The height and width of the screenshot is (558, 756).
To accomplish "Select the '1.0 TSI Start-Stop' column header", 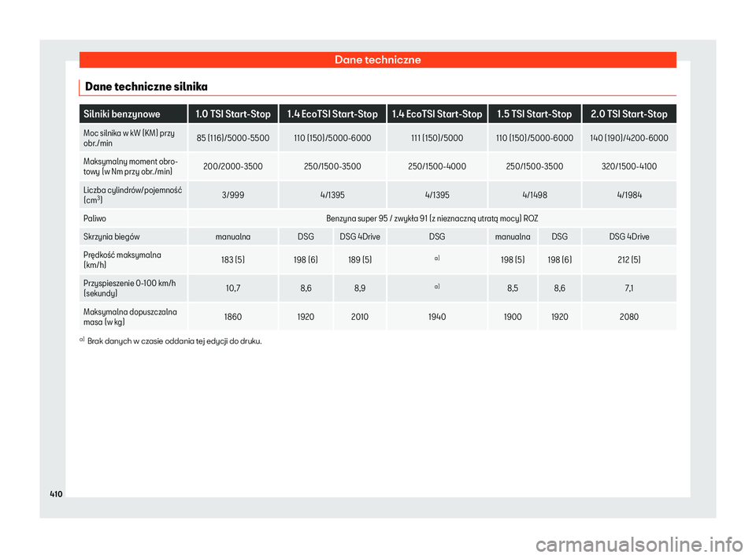I will click(x=233, y=114).
